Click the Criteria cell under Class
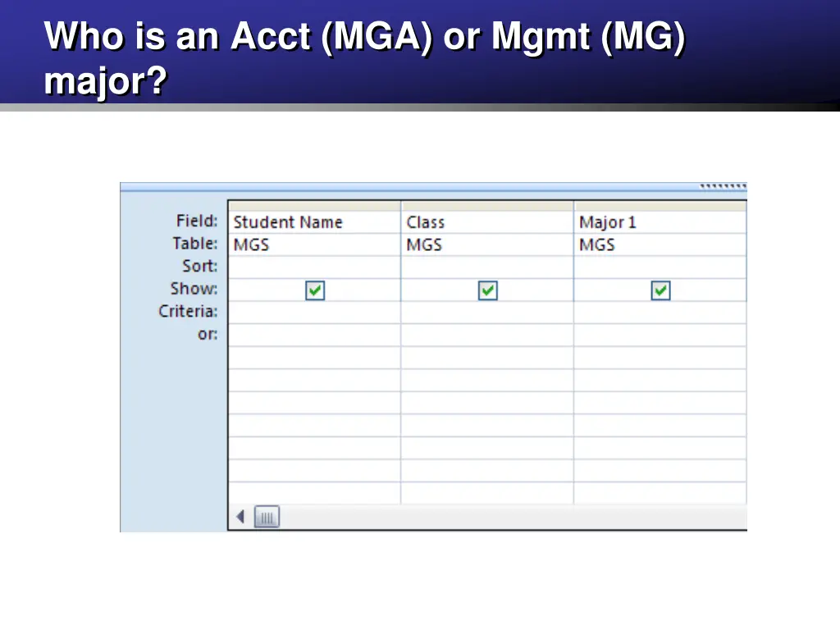 487,313
